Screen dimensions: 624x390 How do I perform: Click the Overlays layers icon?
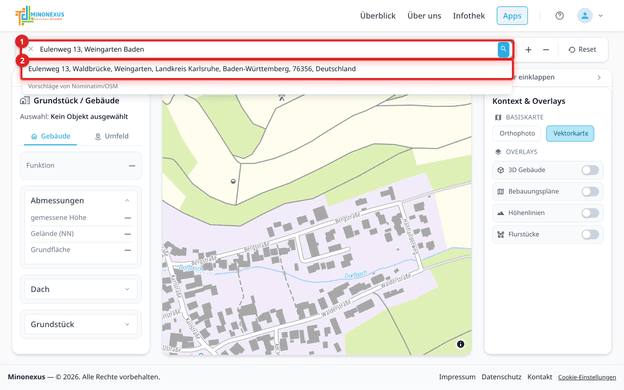click(x=498, y=152)
